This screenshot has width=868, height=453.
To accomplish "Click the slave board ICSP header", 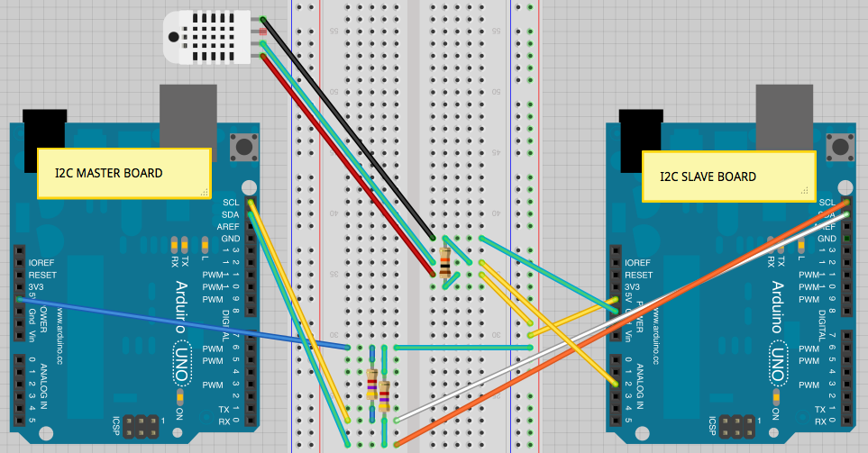I will 736,427.
